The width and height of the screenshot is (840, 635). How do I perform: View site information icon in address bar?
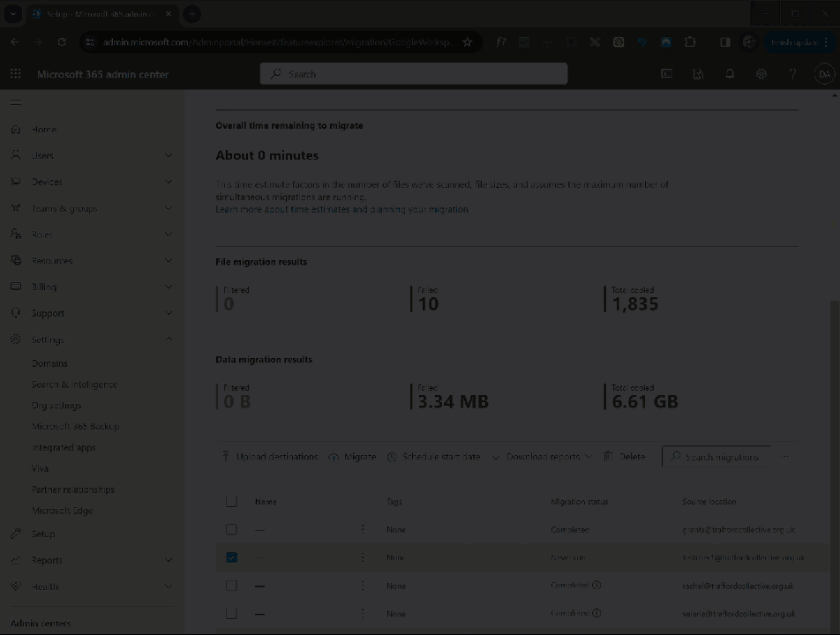click(x=90, y=41)
